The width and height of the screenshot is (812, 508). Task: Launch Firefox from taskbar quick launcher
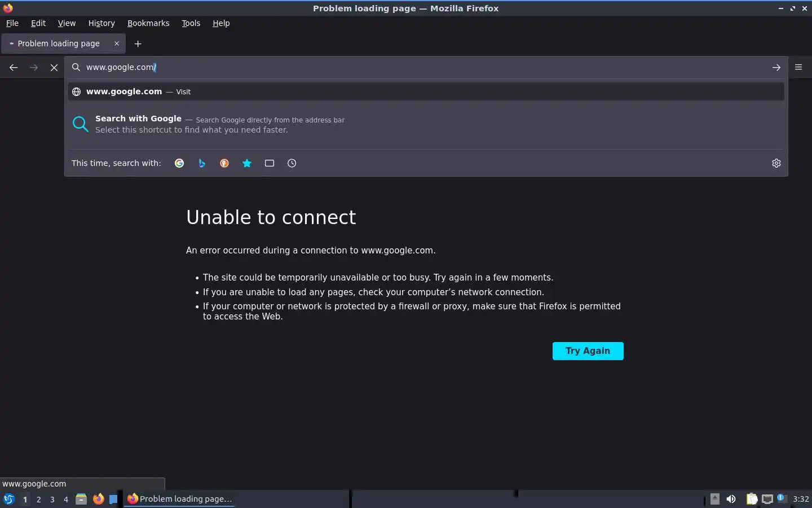coord(98,499)
